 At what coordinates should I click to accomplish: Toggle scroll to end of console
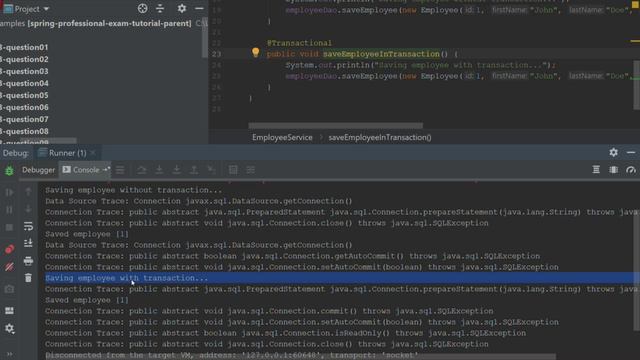(x=28, y=243)
